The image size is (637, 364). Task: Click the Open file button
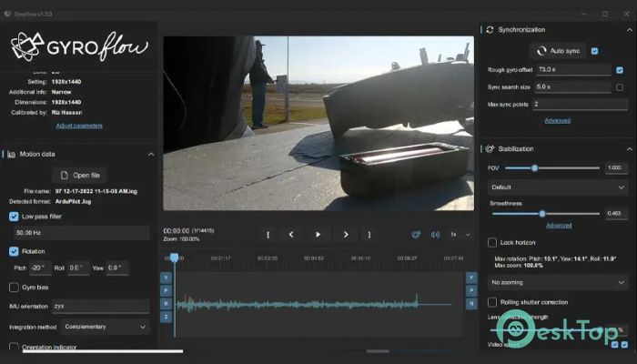coord(80,175)
